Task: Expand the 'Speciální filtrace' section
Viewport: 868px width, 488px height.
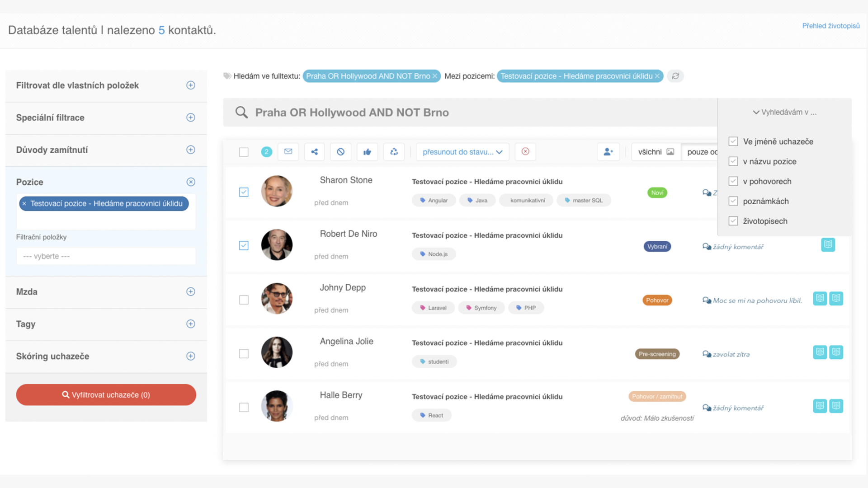Action: pos(191,117)
